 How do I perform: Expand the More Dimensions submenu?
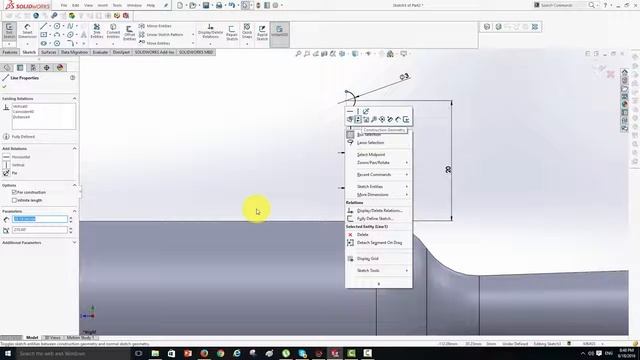point(378,195)
